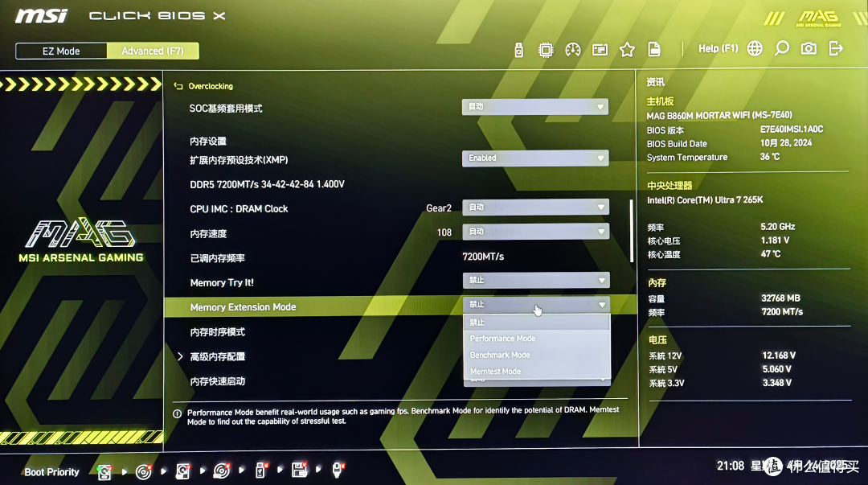Screen dimensions: 868x485
Task: Click the settings list scrollbar
Action: point(632,231)
